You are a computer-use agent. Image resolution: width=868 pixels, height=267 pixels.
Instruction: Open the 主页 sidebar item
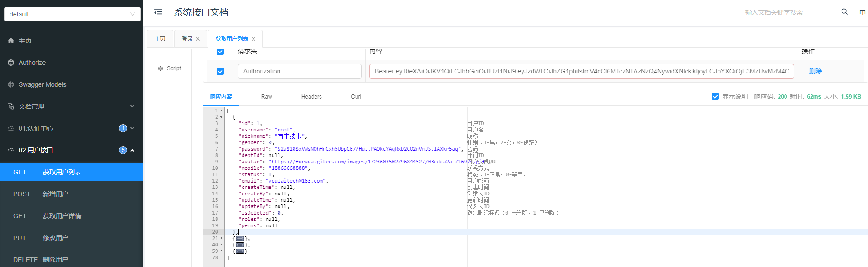(x=71, y=41)
